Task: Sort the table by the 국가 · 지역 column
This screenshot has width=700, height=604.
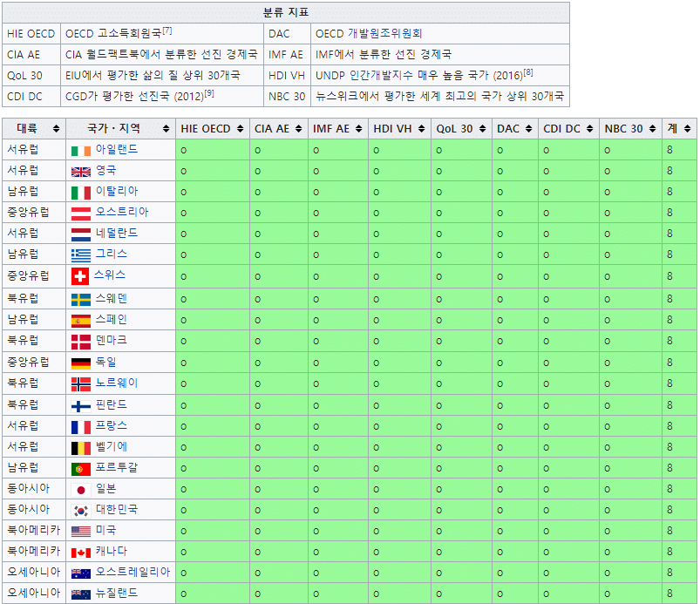Action: tap(120, 129)
